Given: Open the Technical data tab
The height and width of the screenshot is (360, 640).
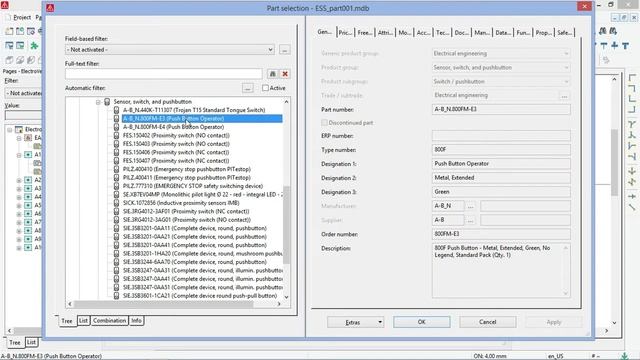Looking at the screenshot, I should click(442, 33).
